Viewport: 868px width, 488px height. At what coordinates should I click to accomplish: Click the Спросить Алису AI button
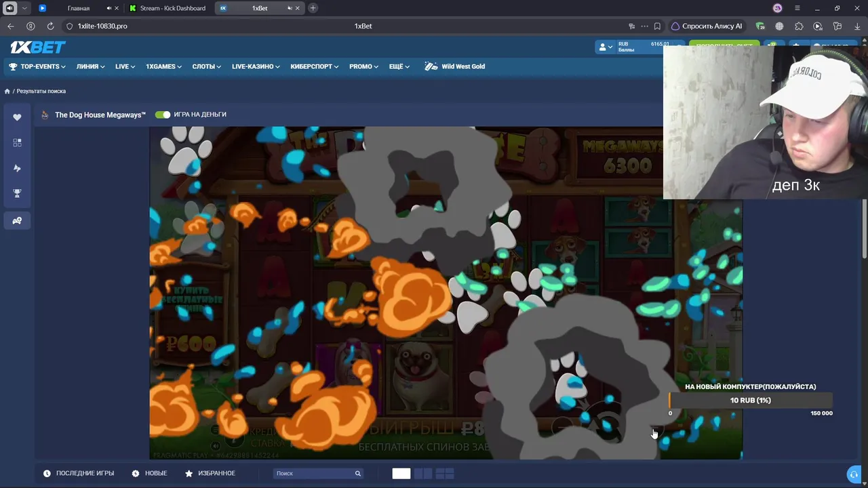[x=707, y=26]
